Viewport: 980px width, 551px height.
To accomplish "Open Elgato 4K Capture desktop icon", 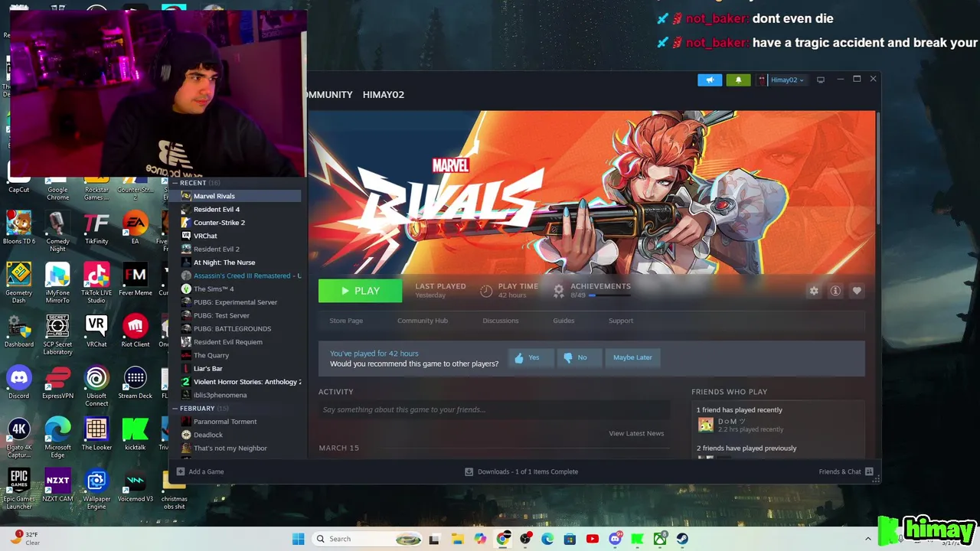I will click(19, 438).
